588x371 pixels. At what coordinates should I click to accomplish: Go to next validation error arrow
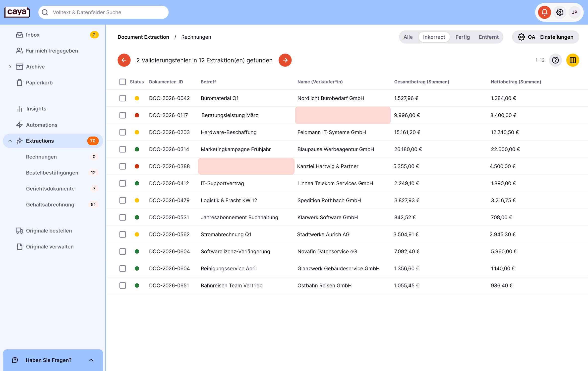[x=285, y=60]
